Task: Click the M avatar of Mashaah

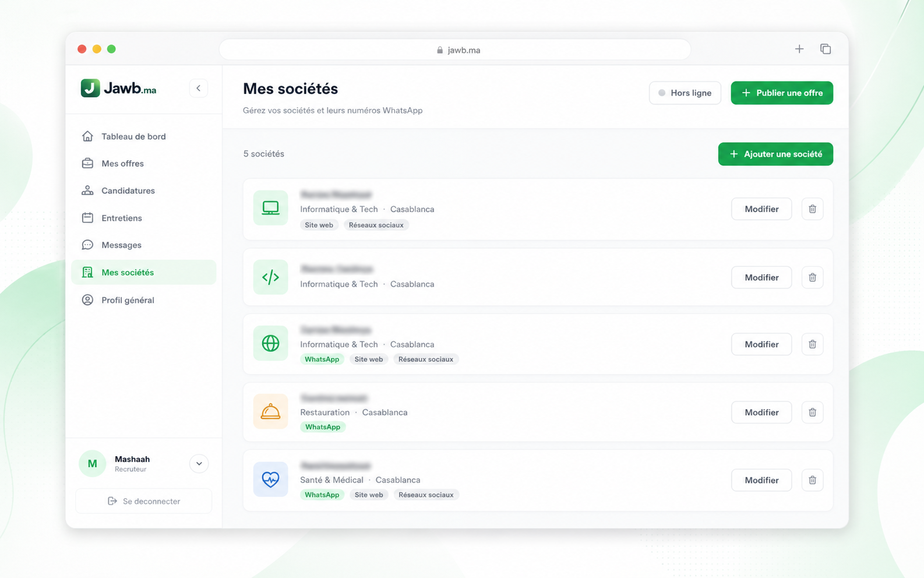Action: tap(92, 464)
